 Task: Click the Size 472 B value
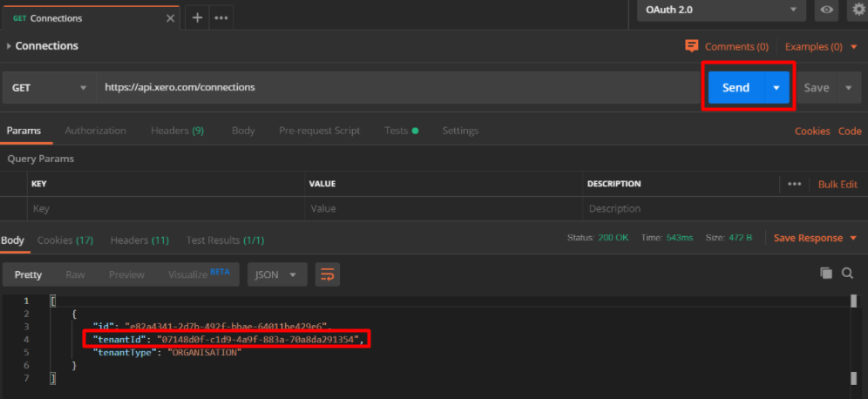(x=739, y=238)
